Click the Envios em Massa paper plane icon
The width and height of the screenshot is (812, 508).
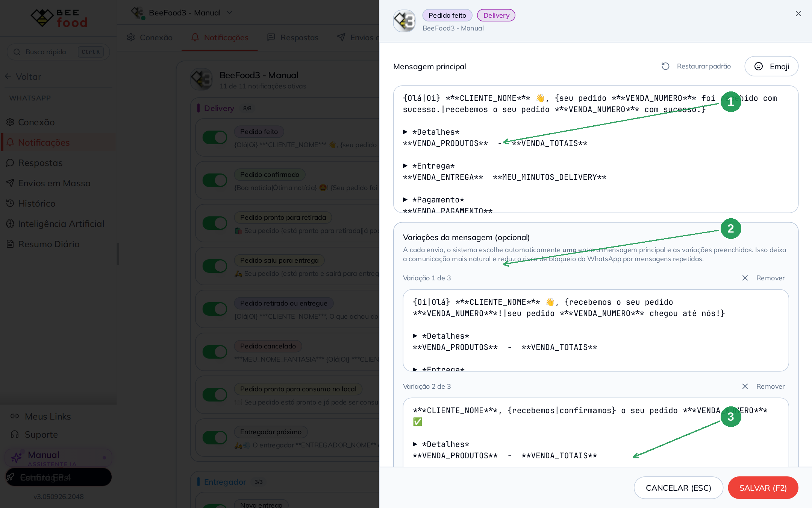click(x=10, y=183)
